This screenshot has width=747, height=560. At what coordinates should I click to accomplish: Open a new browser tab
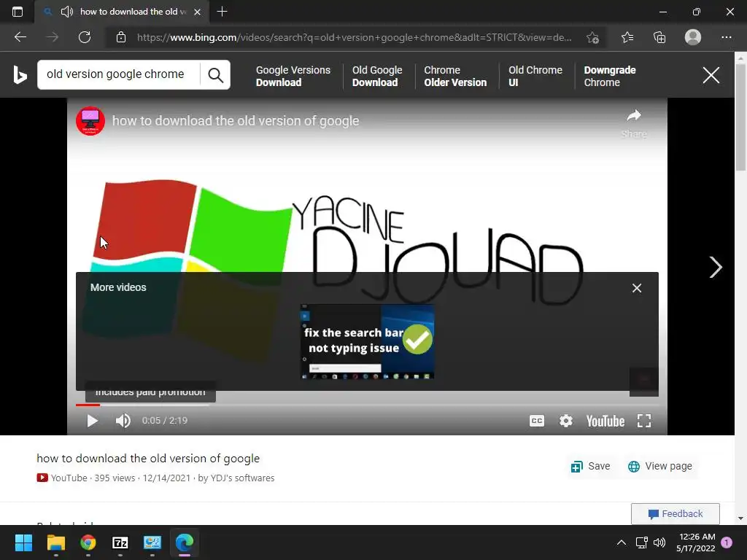click(222, 12)
